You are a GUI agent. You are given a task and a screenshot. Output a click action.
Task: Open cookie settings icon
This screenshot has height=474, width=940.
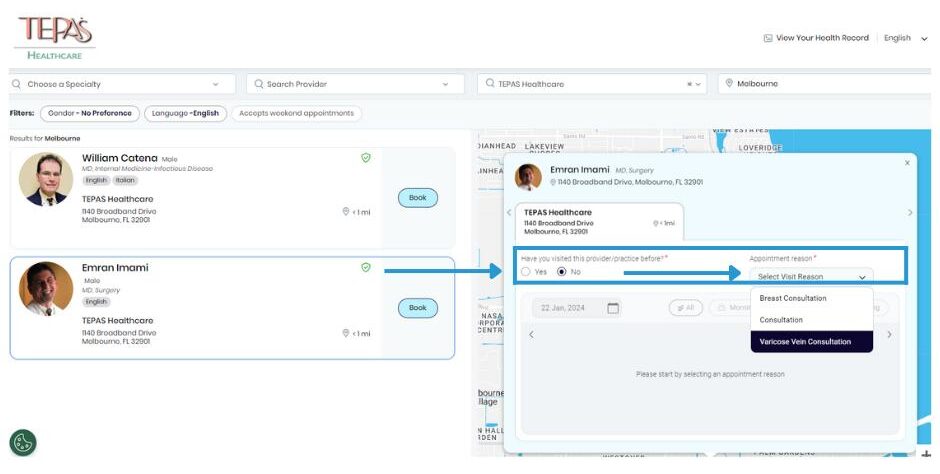coord(23,443)
